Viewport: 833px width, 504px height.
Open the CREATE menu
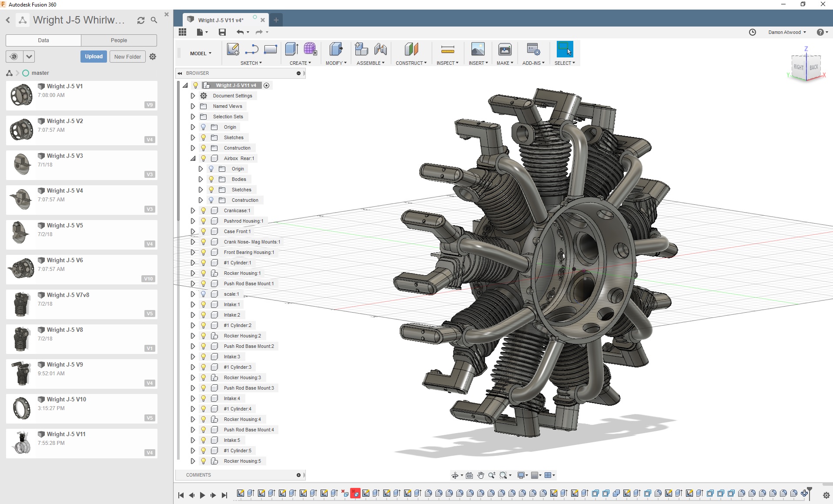[x=300, y=63]
